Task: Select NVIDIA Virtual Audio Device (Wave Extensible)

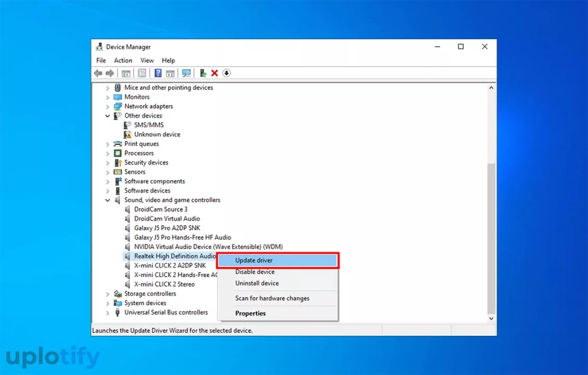Action: [x=208, y=247]
